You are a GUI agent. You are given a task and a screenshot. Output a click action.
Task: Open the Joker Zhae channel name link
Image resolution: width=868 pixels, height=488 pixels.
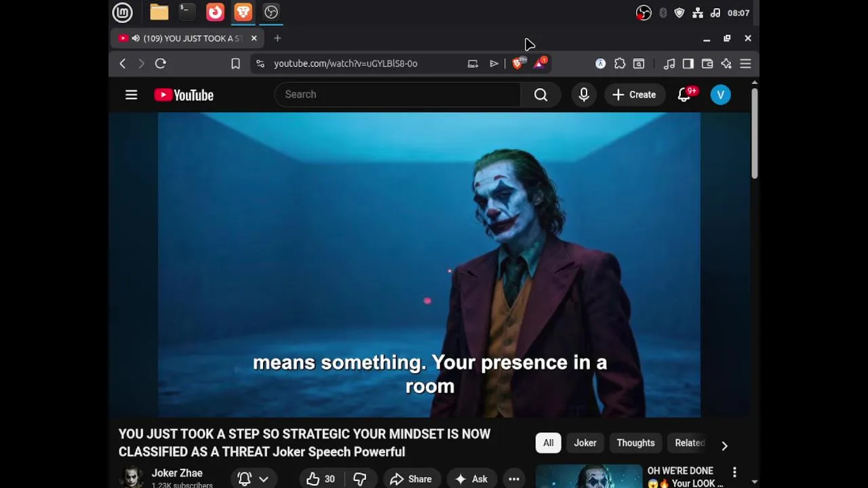pos(177,473)
